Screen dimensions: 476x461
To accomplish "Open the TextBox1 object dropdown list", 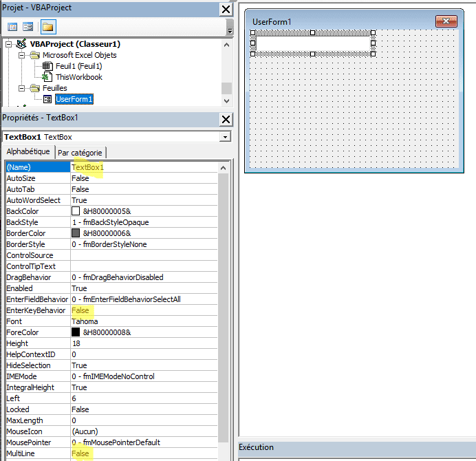I will coord(224,137).
